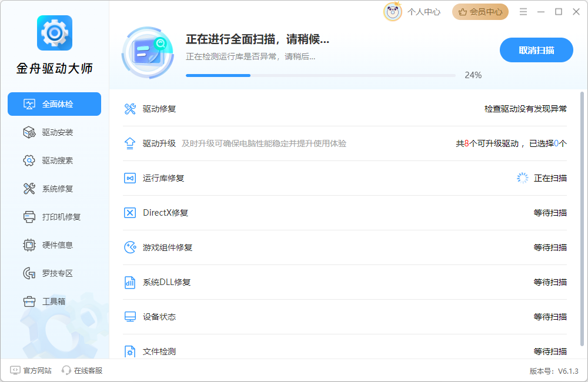Click the 全面体检 sidebar monitor icon

click(x=29, y=104)
